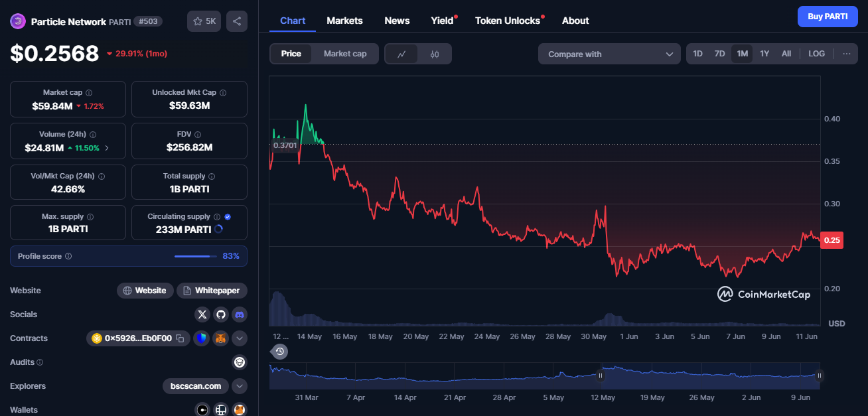Click the 0.25 current price label on chart

(832, 240)
